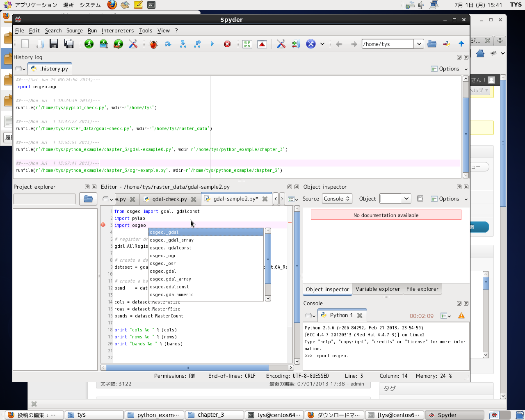
Task: Toggle maximize current pane icon
Action: [247, 44]
